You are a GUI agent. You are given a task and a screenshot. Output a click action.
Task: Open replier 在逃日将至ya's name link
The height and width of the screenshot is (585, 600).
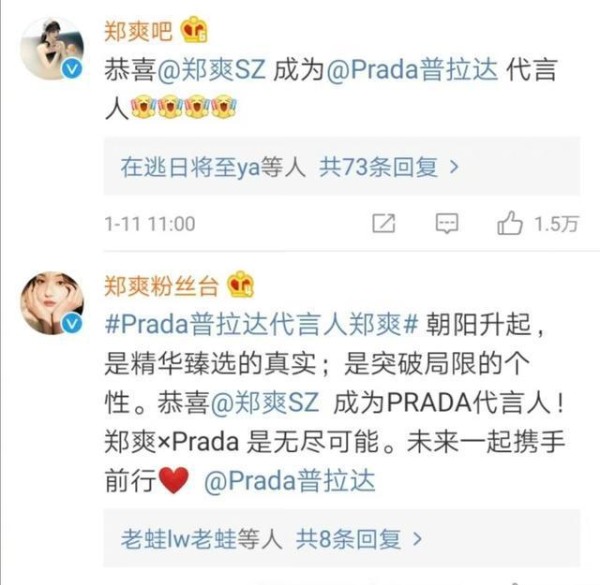point(190,167)
